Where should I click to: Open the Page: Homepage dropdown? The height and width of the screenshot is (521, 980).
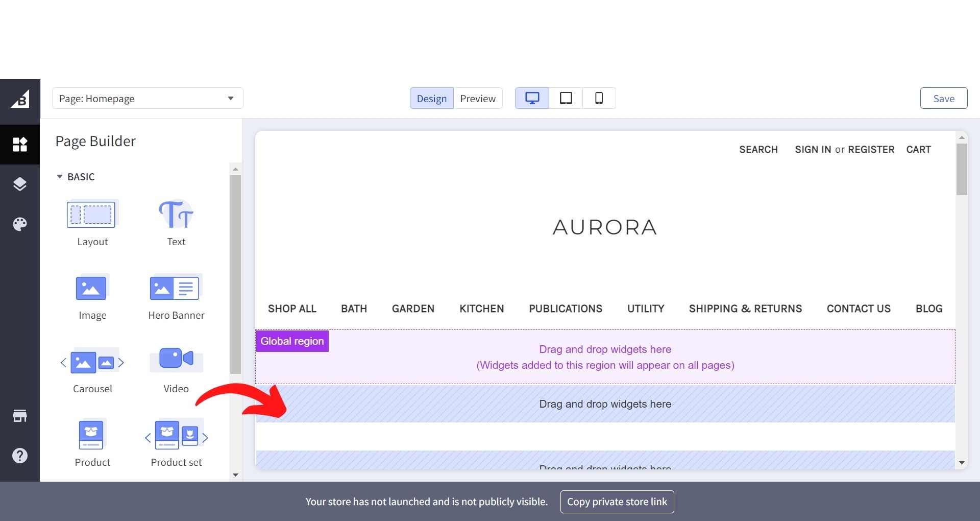point(148,99)
